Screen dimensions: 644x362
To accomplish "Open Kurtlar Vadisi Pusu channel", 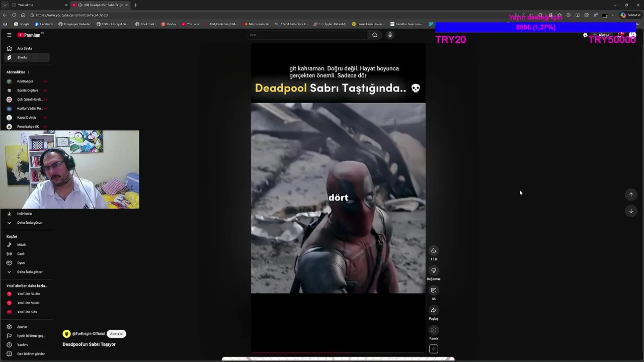I will pyautogui.click(x=26, y=109).
